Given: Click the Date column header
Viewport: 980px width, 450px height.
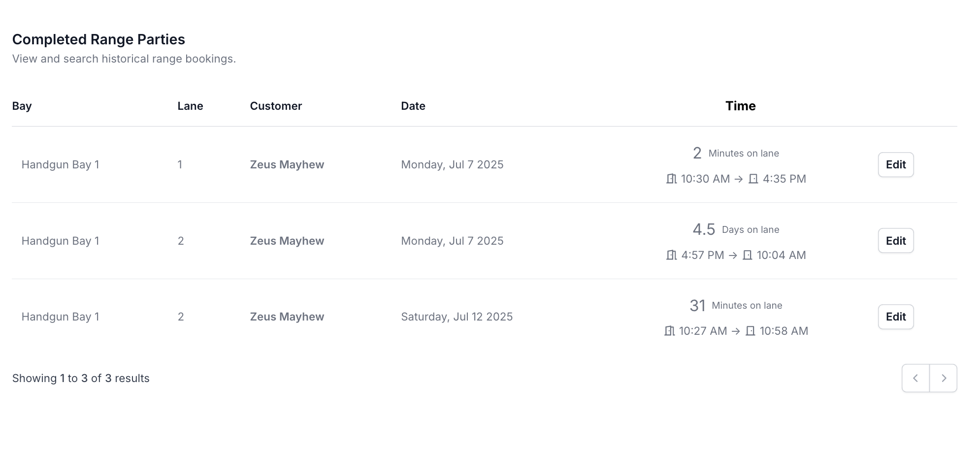Looking at the screenshot, I should tap(413, 106).
